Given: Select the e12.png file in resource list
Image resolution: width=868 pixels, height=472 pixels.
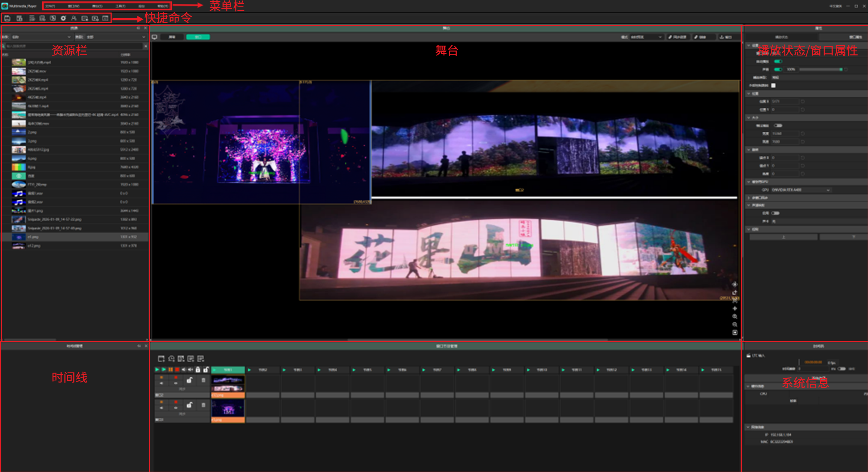Looking at the screenshot, I should [34, 246].
